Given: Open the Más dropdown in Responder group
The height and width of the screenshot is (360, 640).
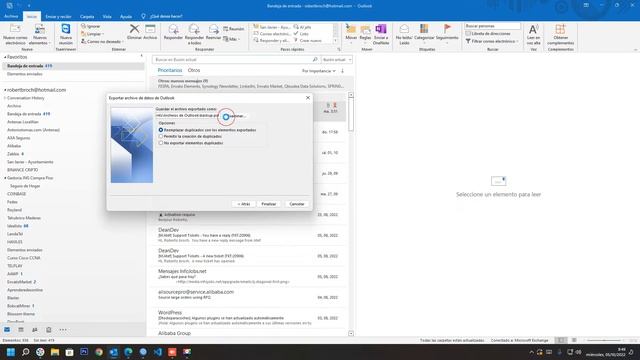Looking at the screenshot, I should coord(232,39).
